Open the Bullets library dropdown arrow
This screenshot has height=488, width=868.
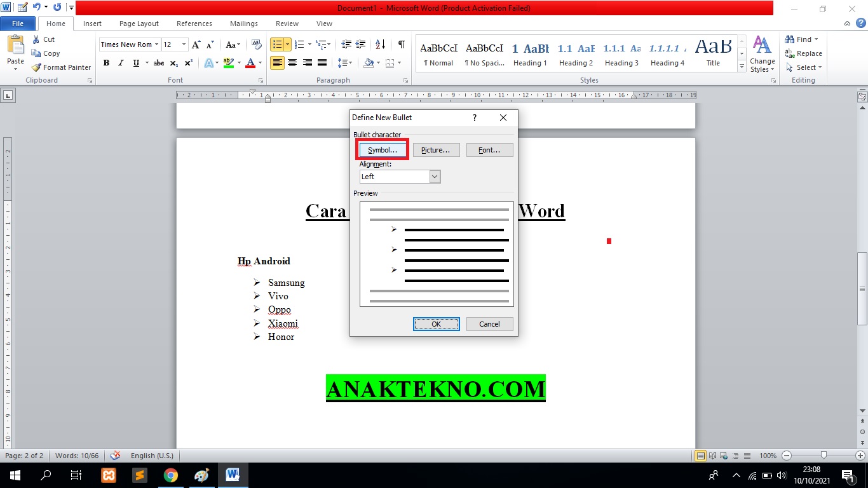[288, 44]
